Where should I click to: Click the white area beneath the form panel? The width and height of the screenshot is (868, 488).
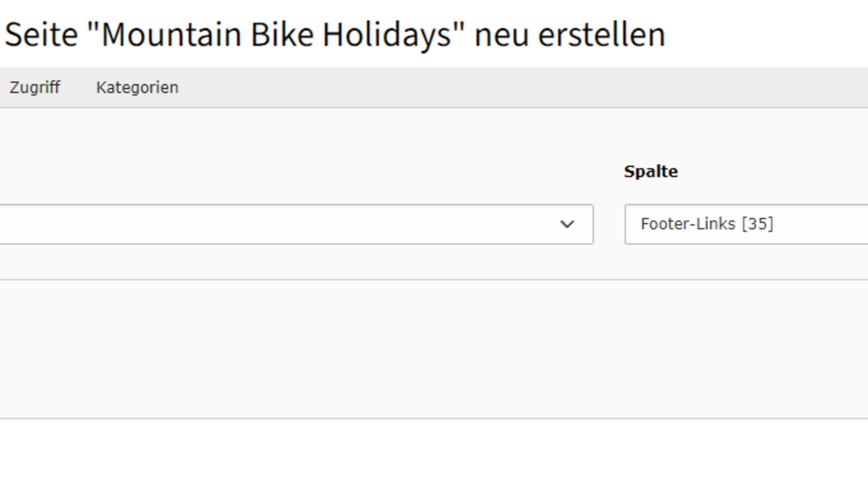407,452
